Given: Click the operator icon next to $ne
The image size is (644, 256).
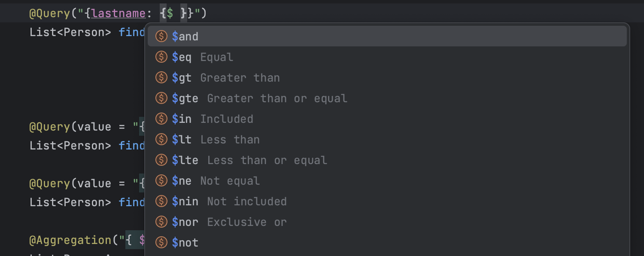Looking at the screenshot, I should [161, 181].
